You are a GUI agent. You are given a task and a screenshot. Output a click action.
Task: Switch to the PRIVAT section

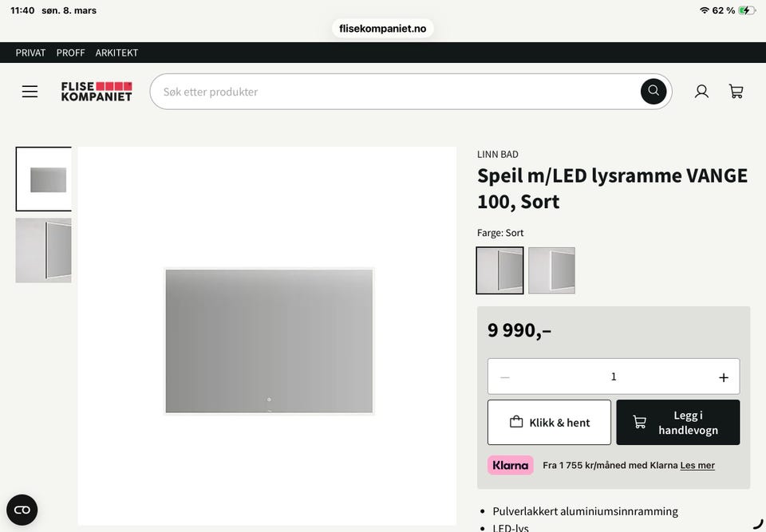coord(30,53)
